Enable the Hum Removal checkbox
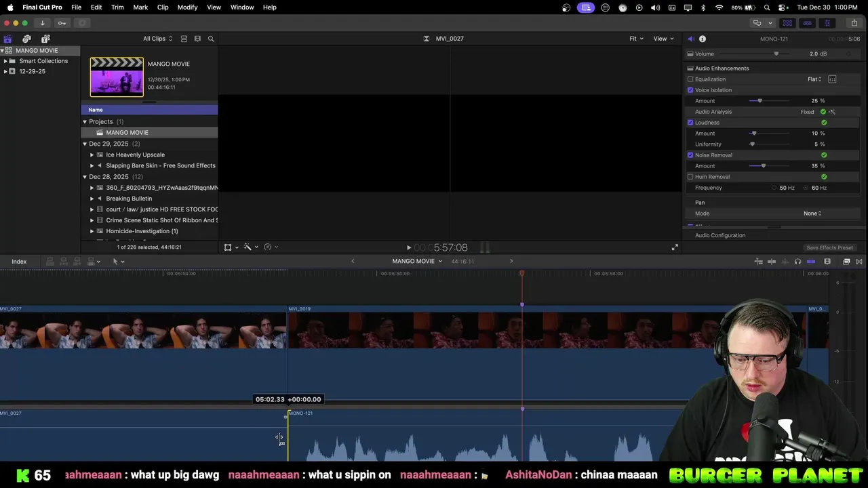Viewport: 868px width, 488px height. [690, 177]
